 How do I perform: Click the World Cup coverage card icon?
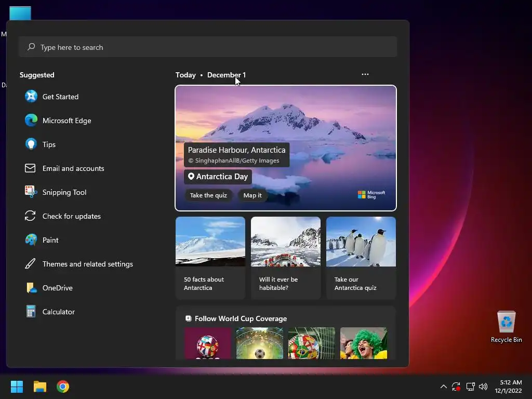pos(188,318)
